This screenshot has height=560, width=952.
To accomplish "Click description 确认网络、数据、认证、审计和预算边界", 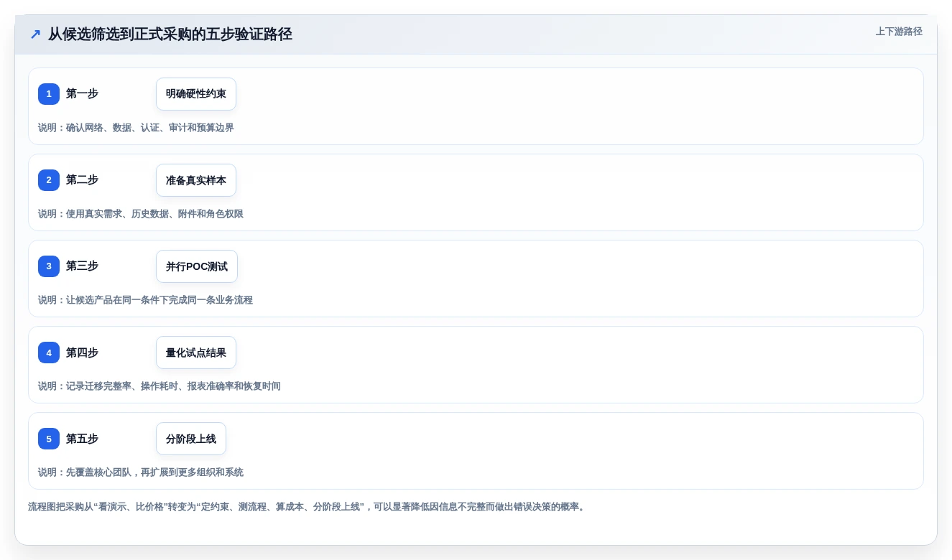I will [150, 128].
